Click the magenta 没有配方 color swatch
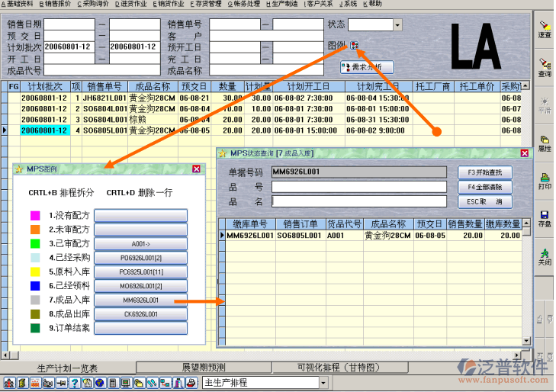 click(35, 216)
